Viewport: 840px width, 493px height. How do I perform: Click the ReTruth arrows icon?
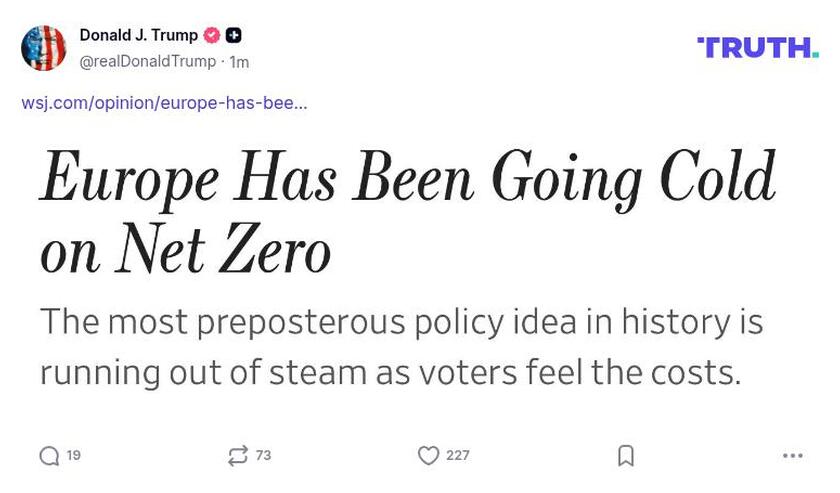(x=237, y=456)
